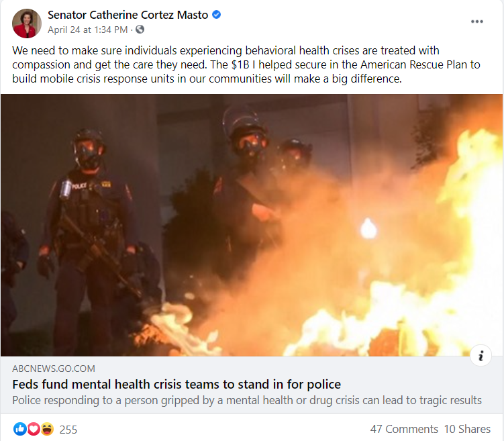Click the Love heart reaction icon
504x441 pixels.
tap(34, 429)
